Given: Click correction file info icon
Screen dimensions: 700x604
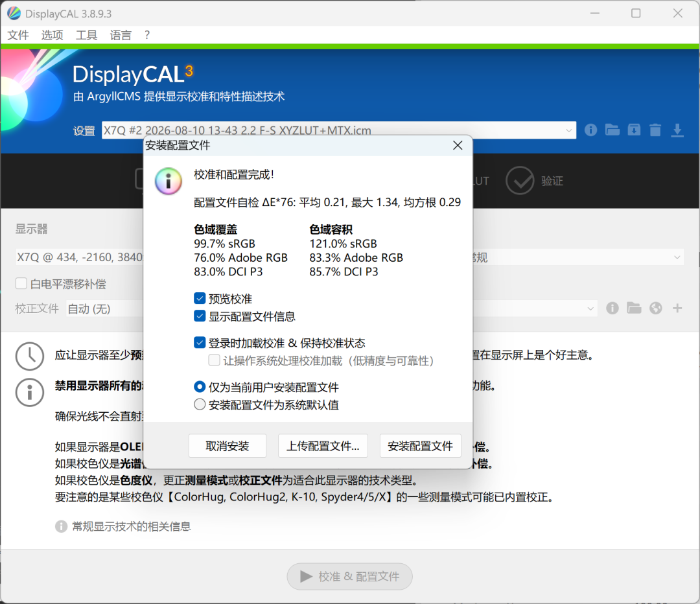Looking at the screenshot, I should pyautogui.click(x=612, y=308).
